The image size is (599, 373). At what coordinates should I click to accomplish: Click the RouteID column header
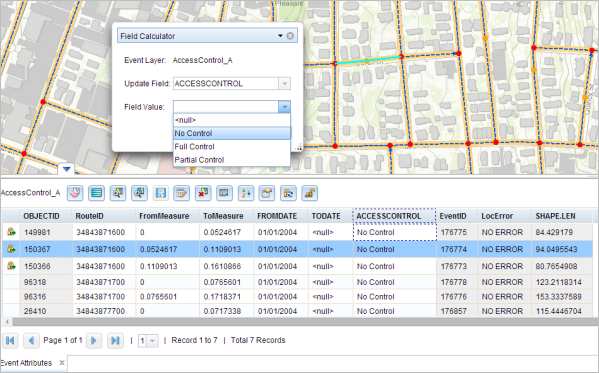coord(89,216)
